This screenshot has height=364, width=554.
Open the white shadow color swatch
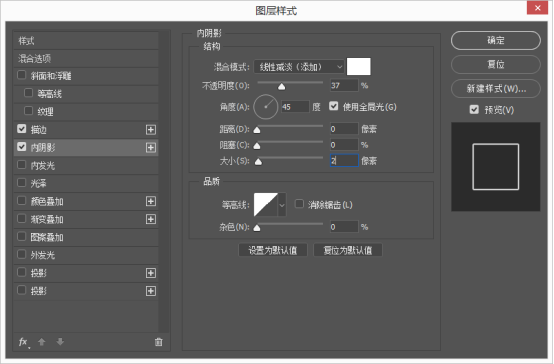(x=359, y=67)
